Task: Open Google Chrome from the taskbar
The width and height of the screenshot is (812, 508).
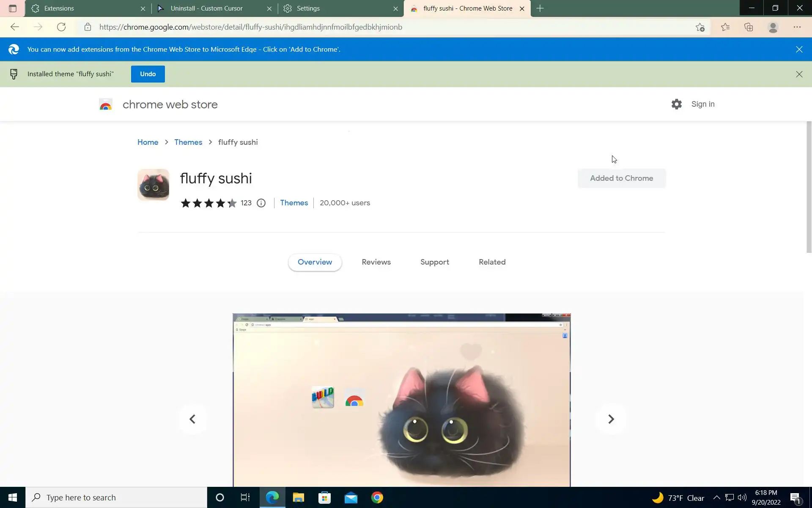Action: [x=377, y=497]
